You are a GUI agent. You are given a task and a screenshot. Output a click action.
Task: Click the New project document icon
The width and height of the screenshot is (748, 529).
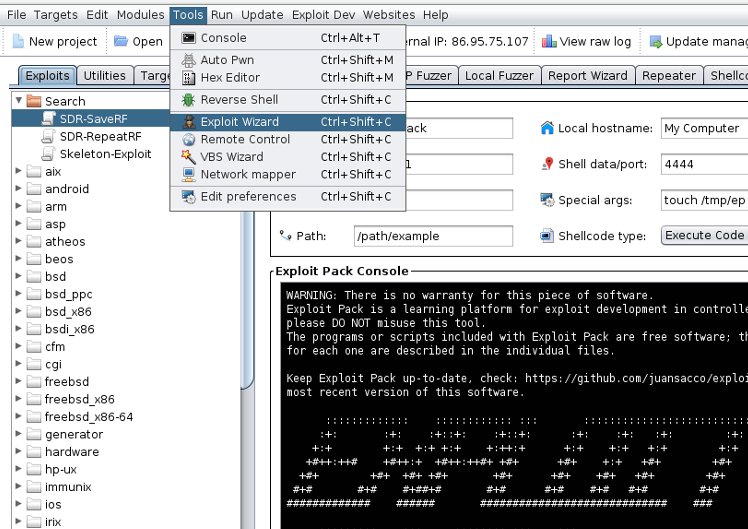click(x=18, y=41)
